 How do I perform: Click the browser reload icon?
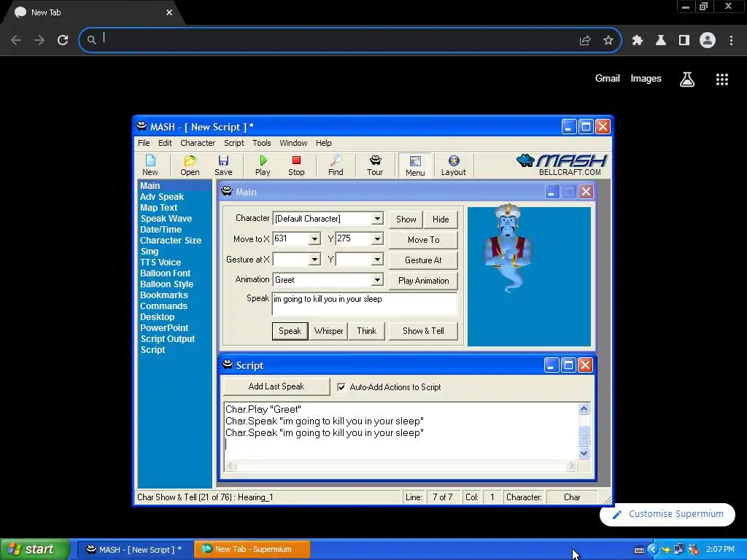[63, 40]
